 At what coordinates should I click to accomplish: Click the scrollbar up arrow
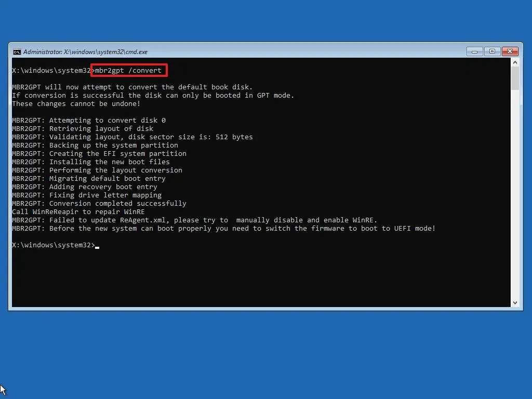[515, 62]
